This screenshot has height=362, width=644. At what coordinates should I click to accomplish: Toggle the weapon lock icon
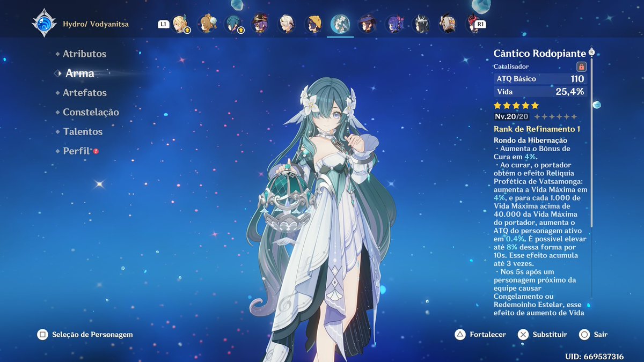pyautogui.click(x=581, y=67)
